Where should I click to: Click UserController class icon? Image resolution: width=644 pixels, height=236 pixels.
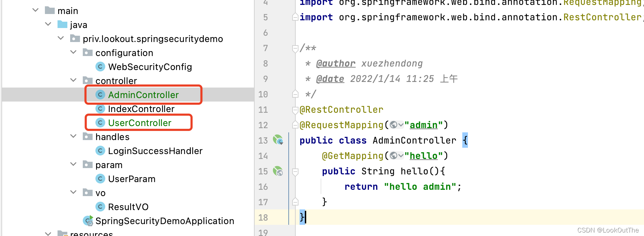click(x=100, y=123)
